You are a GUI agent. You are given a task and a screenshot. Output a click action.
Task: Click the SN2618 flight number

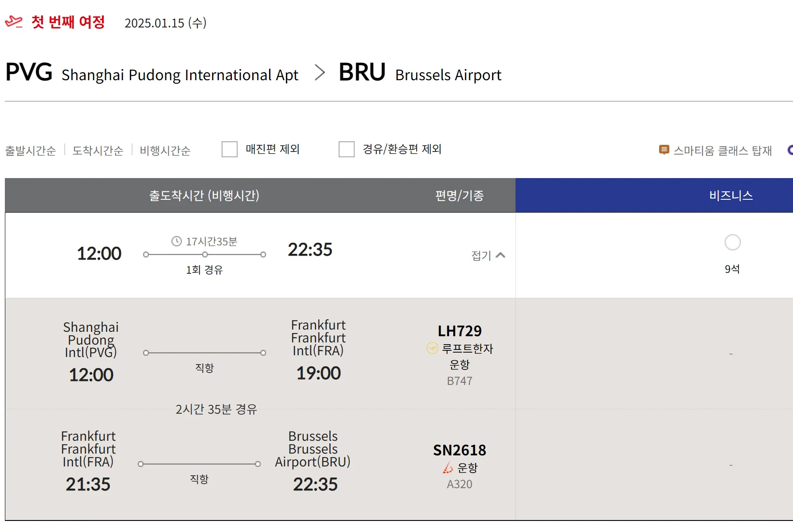[x=460, y=450]
